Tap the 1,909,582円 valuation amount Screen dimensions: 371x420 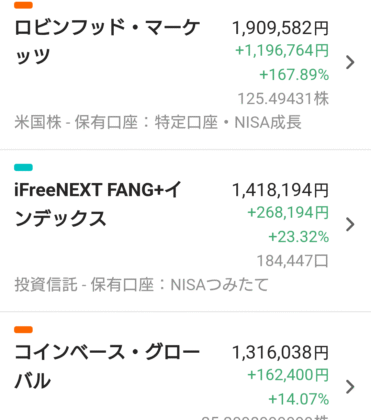pyautogui.click(x=280, y=28)
